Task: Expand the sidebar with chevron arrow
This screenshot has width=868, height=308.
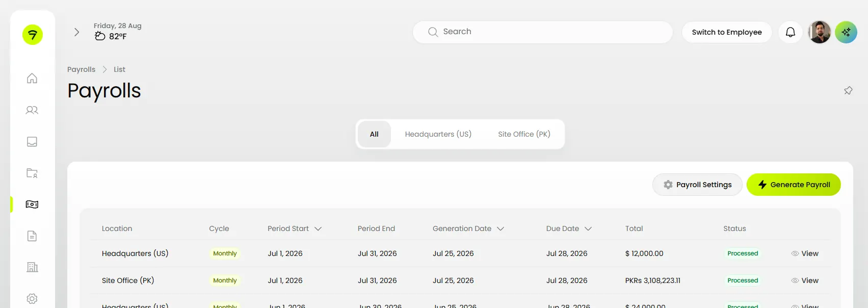Action: tap(77, 32)
